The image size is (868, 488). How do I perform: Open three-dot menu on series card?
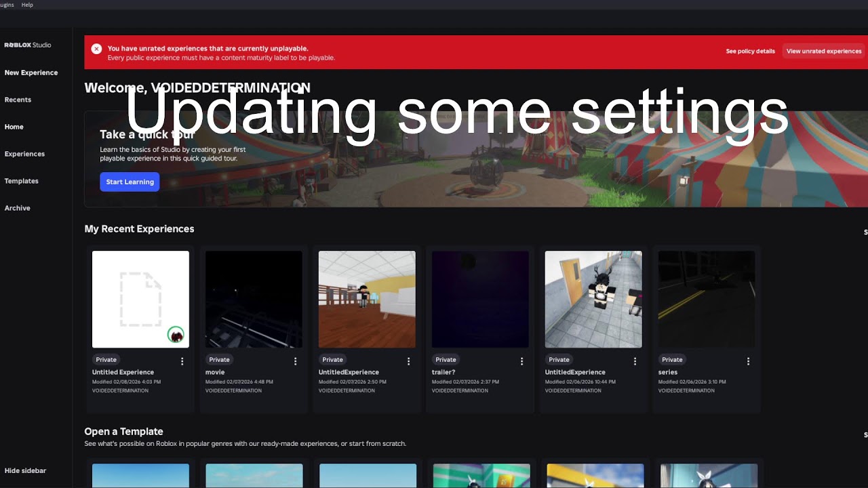(x=748, y=361)
